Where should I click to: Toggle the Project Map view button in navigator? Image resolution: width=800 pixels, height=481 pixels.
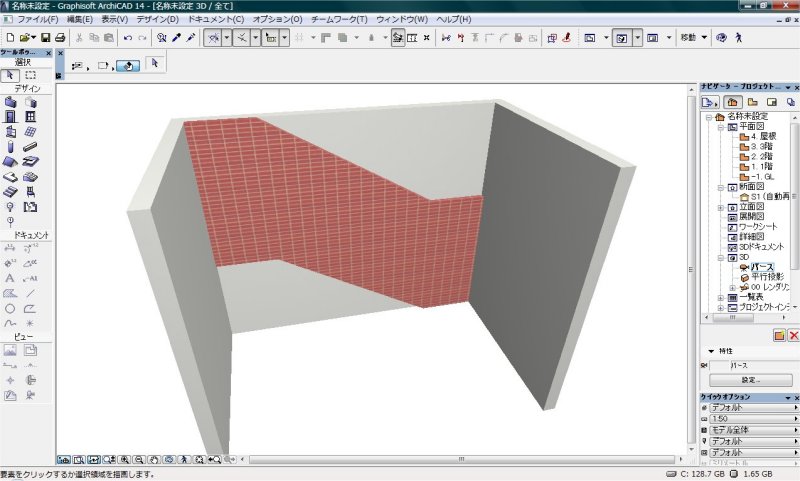click(732, 102)
